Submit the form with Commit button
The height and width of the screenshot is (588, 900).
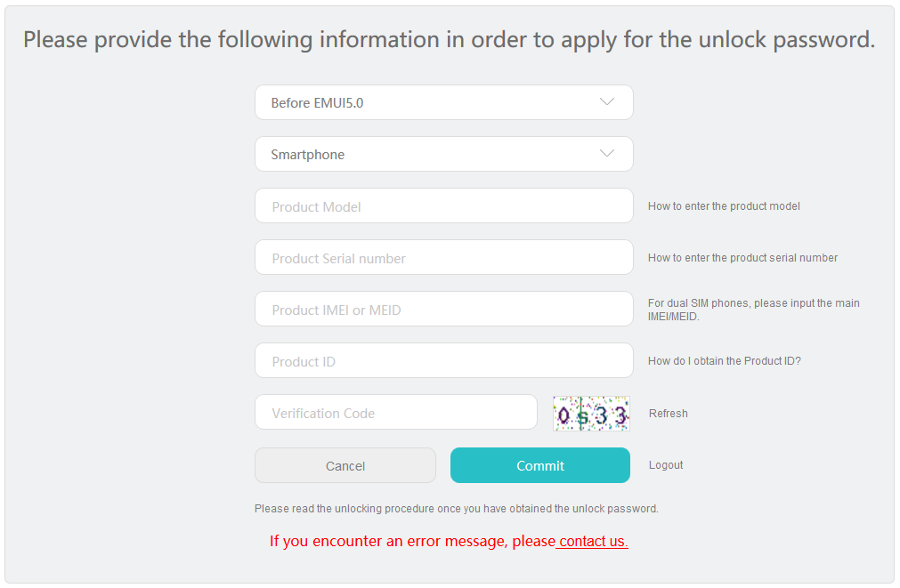539,465
